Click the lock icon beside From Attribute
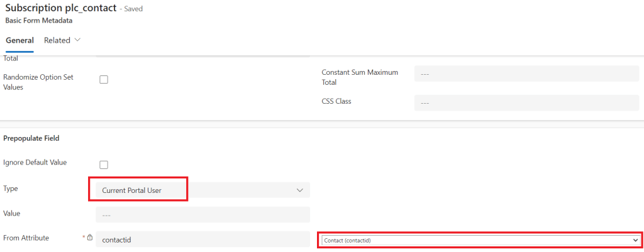The image size is (644, 252). [90, 238]
